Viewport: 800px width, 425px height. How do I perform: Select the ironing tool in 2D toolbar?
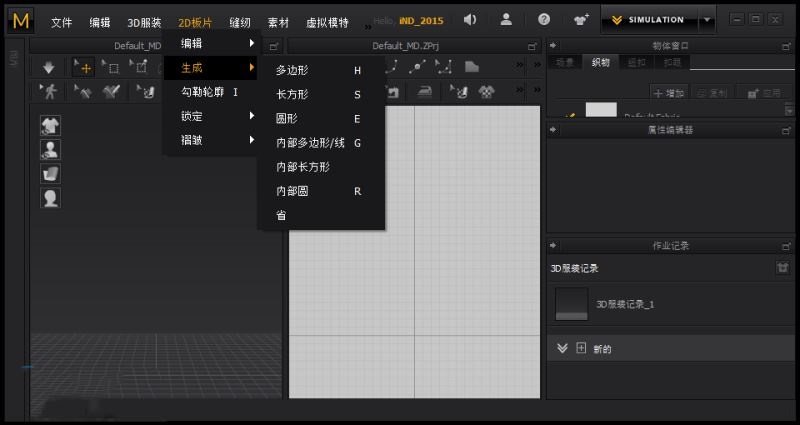pyautogui.click(x=424, y=92)
